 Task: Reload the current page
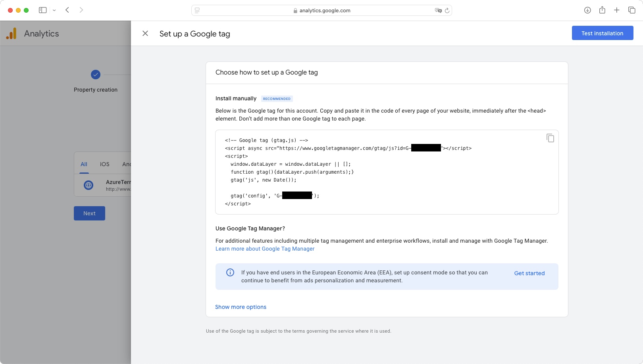pos(447,10)
